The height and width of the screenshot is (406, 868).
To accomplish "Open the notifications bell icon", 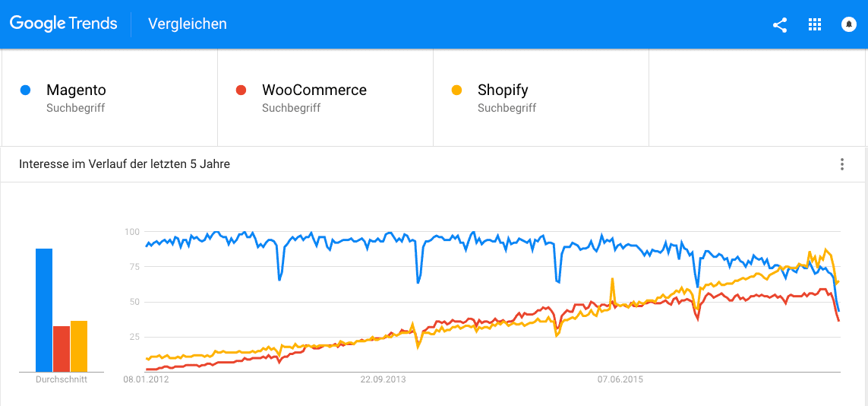I will point(849,24).
